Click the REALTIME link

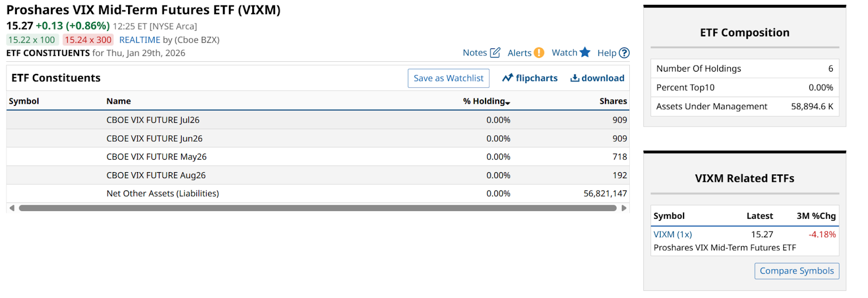pos(140,40)
